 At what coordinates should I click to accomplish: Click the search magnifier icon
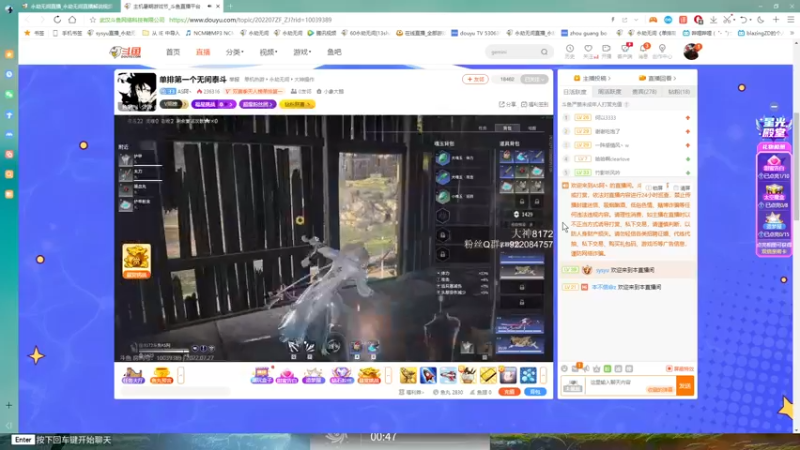pos(544,52)
